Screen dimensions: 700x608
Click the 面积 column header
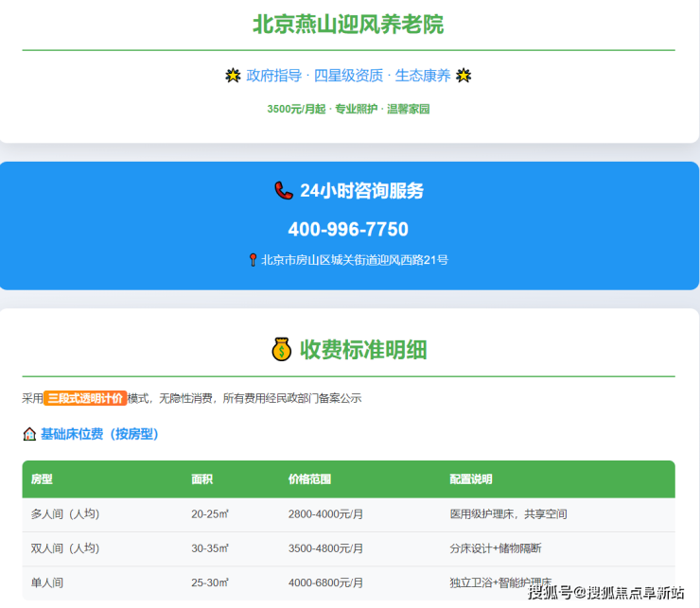click(x=201, y=479)
